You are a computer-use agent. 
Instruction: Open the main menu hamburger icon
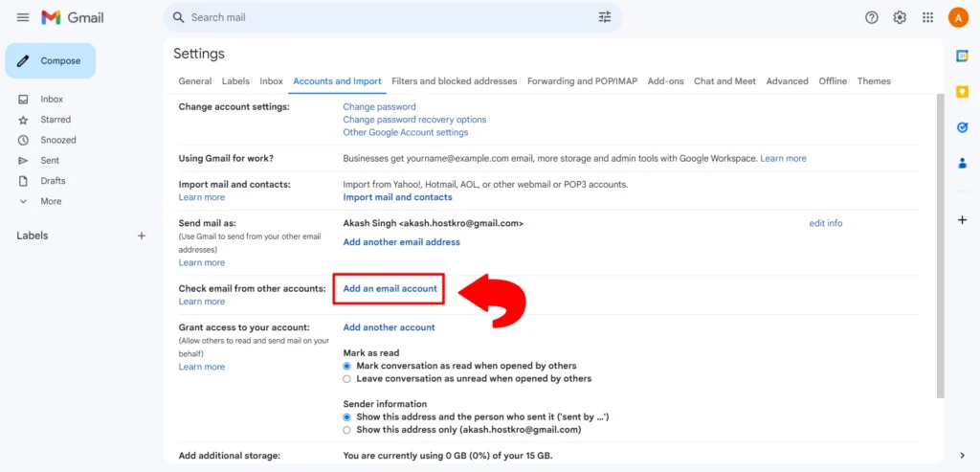click(x=23, y=17)
